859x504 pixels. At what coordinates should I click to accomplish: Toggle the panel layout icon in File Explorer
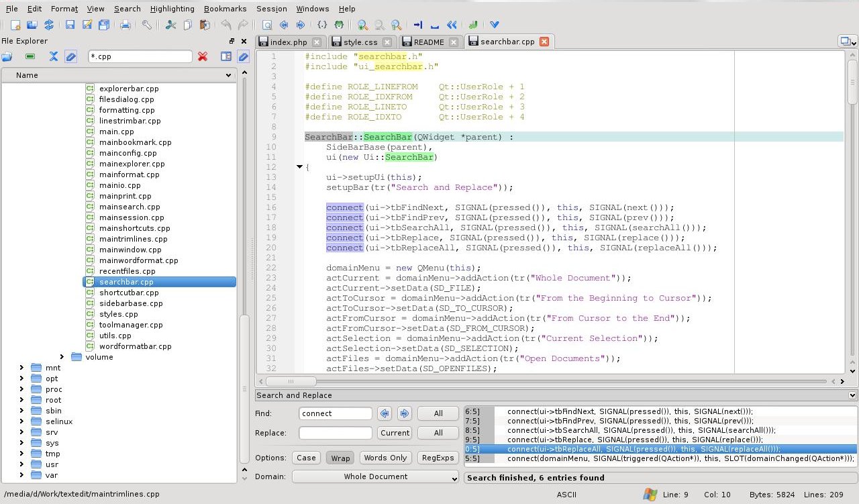point(226,56)
